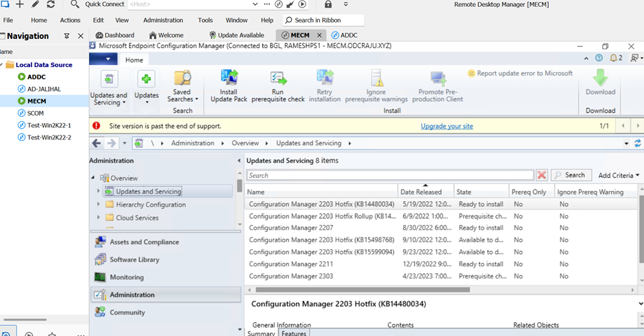Open the Tools menu

pos(205,20)
